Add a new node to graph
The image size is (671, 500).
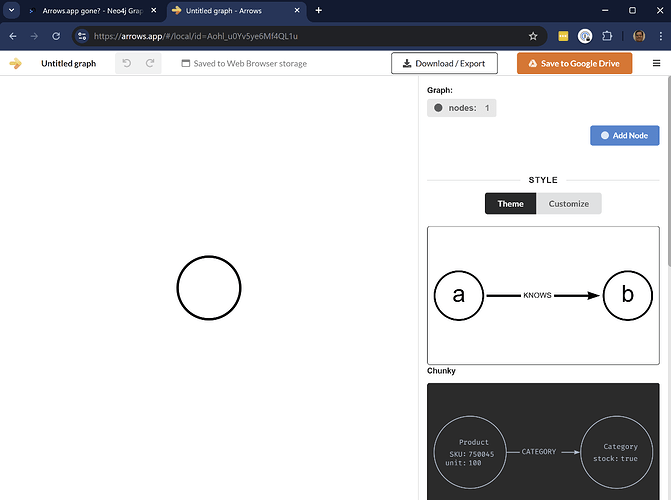pos(624,135)
